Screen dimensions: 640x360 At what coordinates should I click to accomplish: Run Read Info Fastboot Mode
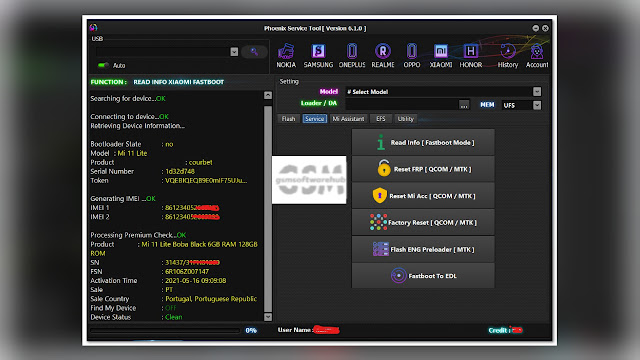click(423, 142)
